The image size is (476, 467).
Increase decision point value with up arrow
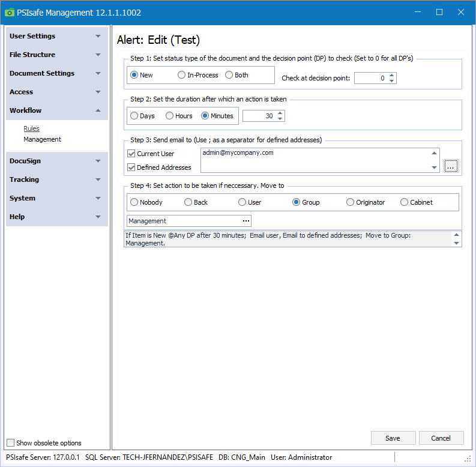click(x=391, y=75)
